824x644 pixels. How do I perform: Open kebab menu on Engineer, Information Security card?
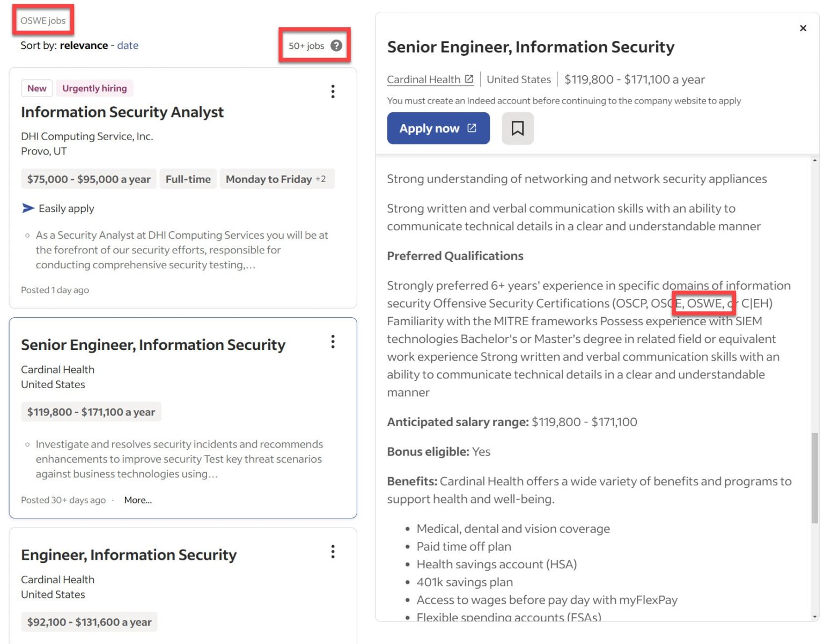coord(333,552)
